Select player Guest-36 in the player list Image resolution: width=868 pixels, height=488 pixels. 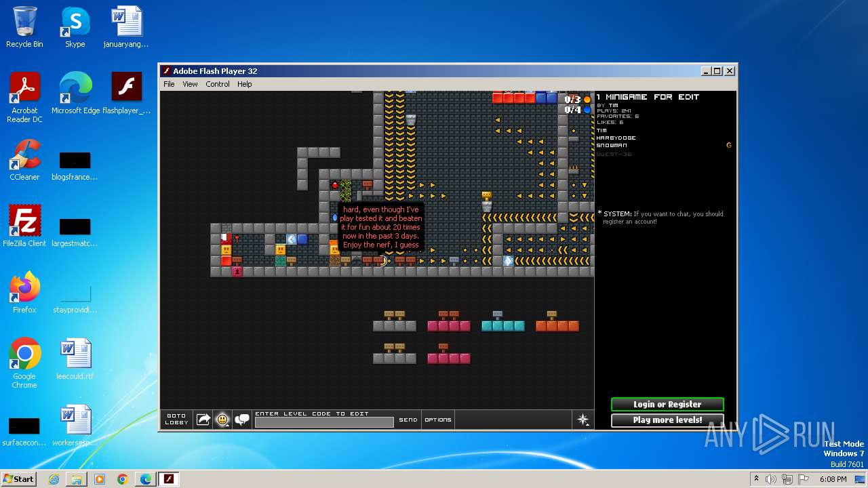[x=614, y=154]
